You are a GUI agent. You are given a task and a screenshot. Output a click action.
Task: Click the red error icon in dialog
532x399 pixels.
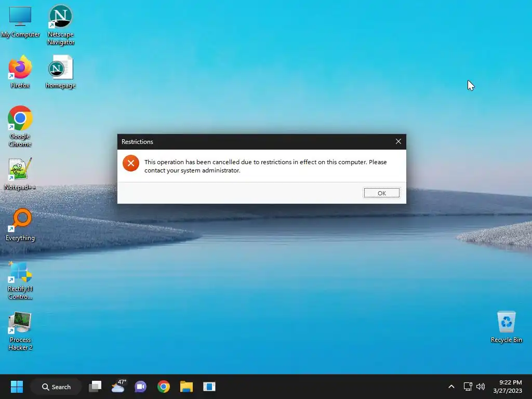[131, 163]
